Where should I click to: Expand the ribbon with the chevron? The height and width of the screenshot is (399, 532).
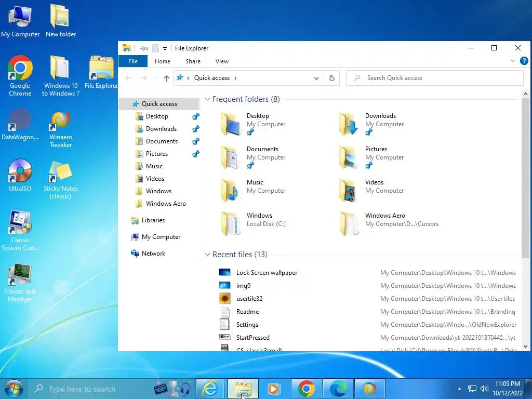point(513,61)
